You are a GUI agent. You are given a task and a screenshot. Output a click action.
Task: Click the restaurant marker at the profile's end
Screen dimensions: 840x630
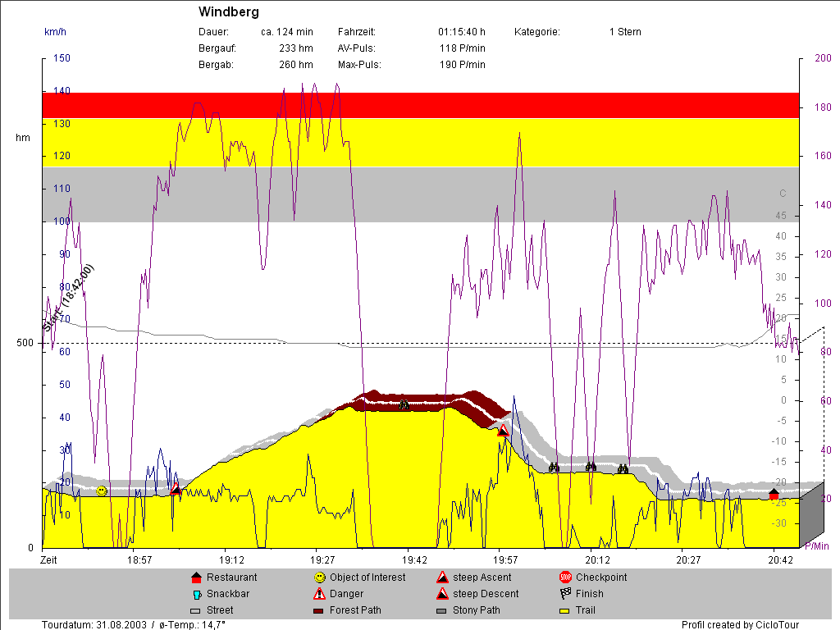[x=774, y=494]
